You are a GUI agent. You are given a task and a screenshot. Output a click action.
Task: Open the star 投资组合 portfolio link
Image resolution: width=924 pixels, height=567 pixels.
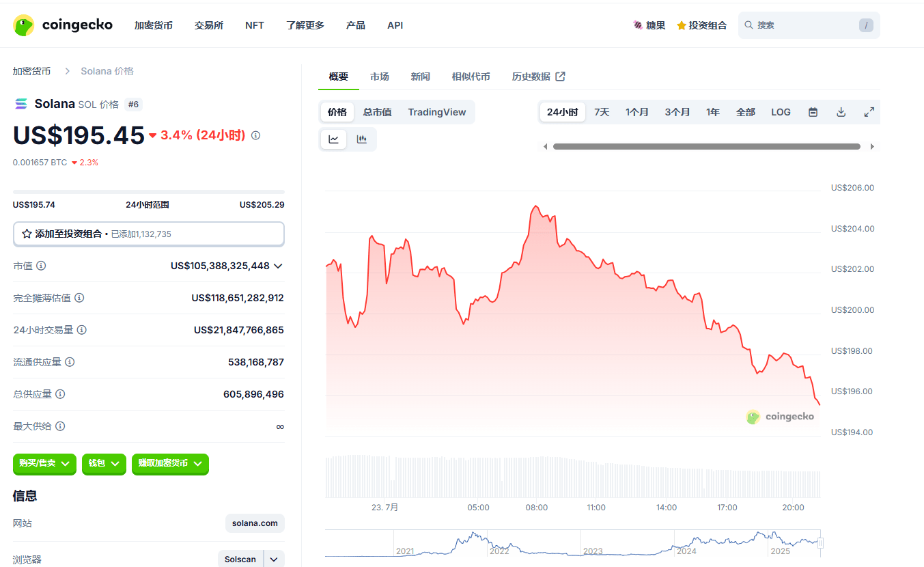701,25
